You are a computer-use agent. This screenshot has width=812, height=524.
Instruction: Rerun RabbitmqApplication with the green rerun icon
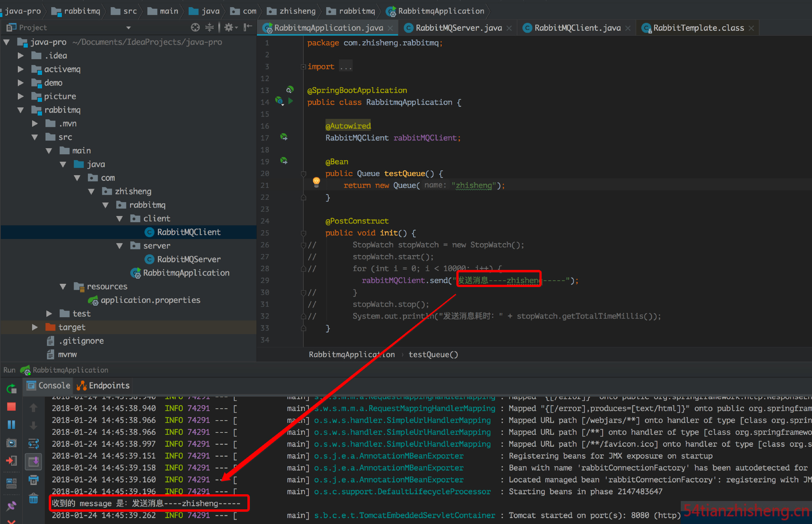point(11,389)
